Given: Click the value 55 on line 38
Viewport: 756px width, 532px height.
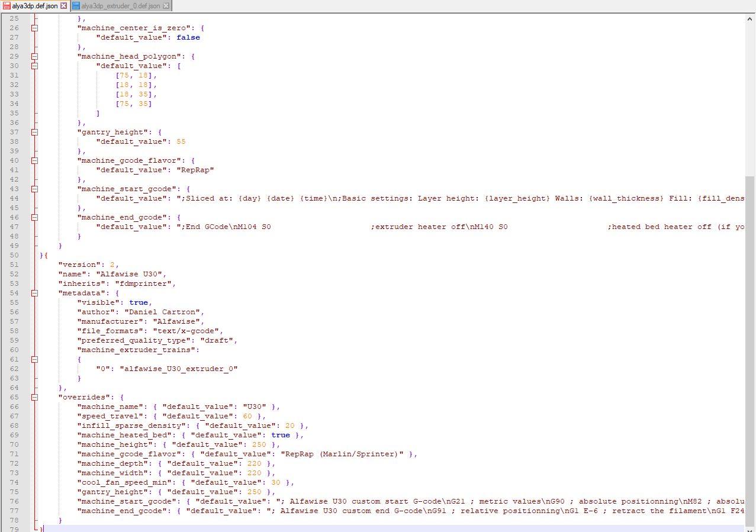Looking at the screenshot, I should (181, 141).
